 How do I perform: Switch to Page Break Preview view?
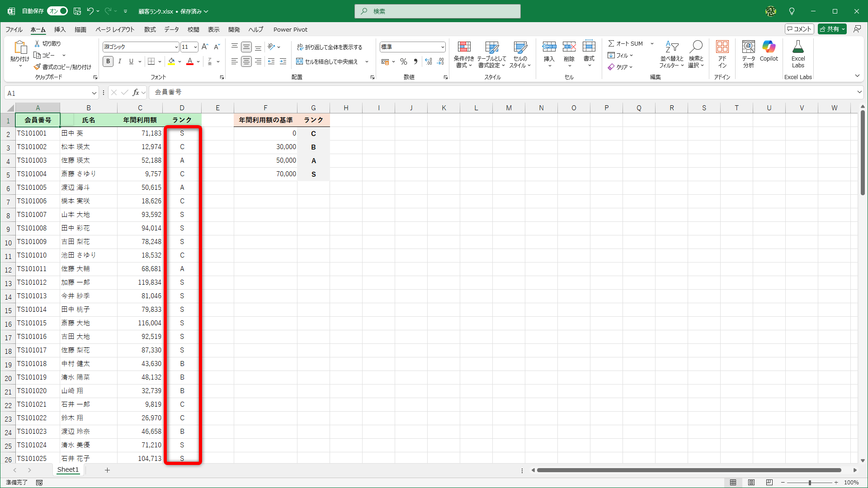click(x=769, y=483)
